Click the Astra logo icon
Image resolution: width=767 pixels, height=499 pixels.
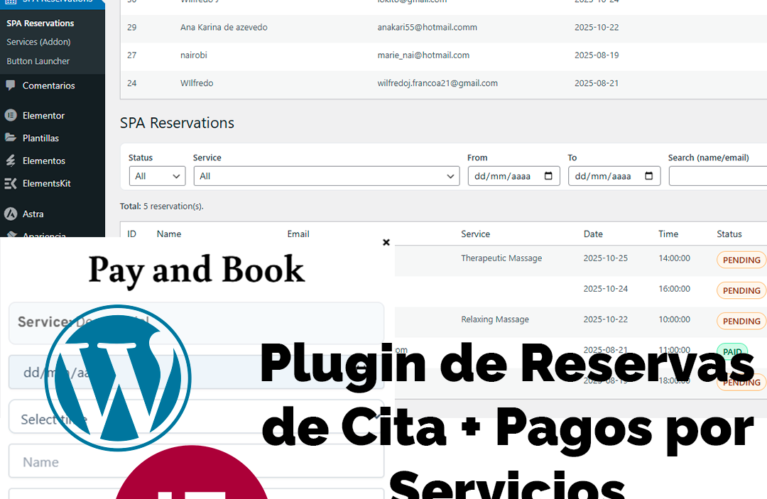(x=10, y=214)
